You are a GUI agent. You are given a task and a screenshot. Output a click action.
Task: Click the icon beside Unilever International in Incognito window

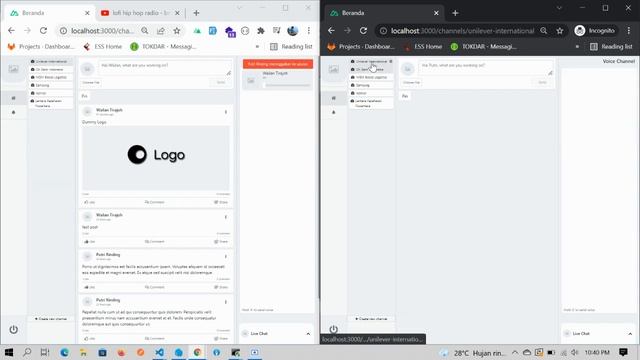pos(391,61)
